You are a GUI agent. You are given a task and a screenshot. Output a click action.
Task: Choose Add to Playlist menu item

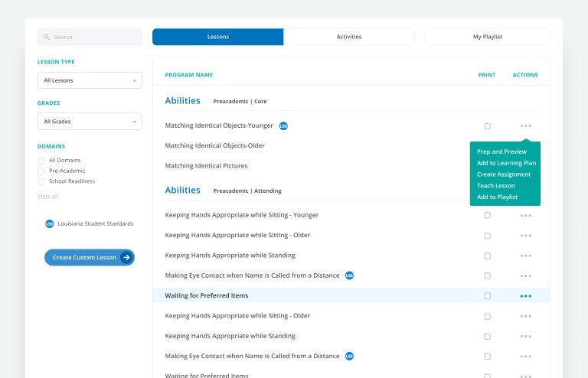[497, 197]
